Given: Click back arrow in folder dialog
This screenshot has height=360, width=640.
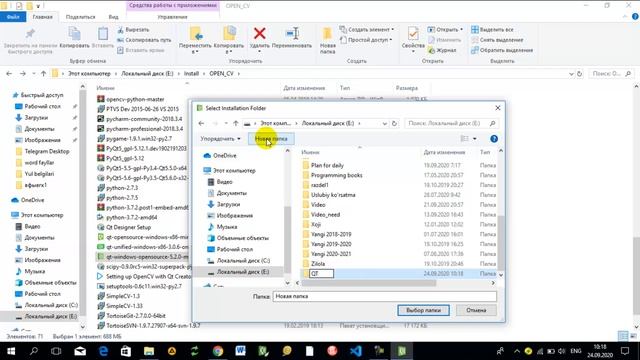Looking at the screenshot, I should 201,123.
